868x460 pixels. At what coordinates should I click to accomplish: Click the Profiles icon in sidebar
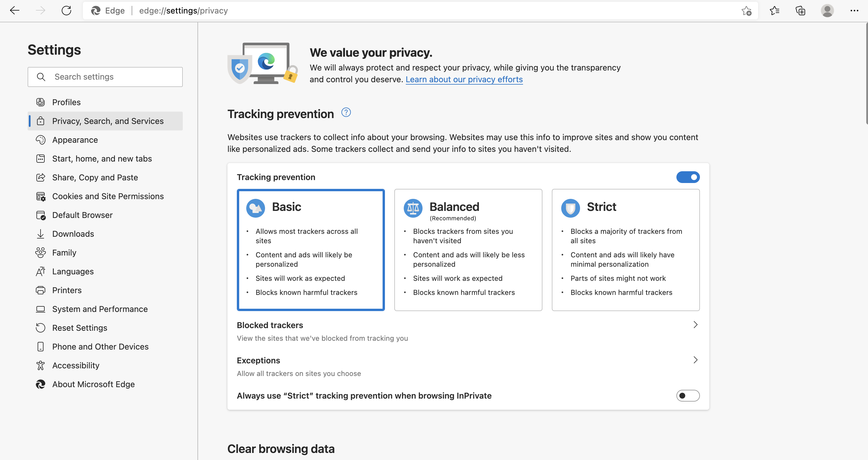click(x=40, y=102)
